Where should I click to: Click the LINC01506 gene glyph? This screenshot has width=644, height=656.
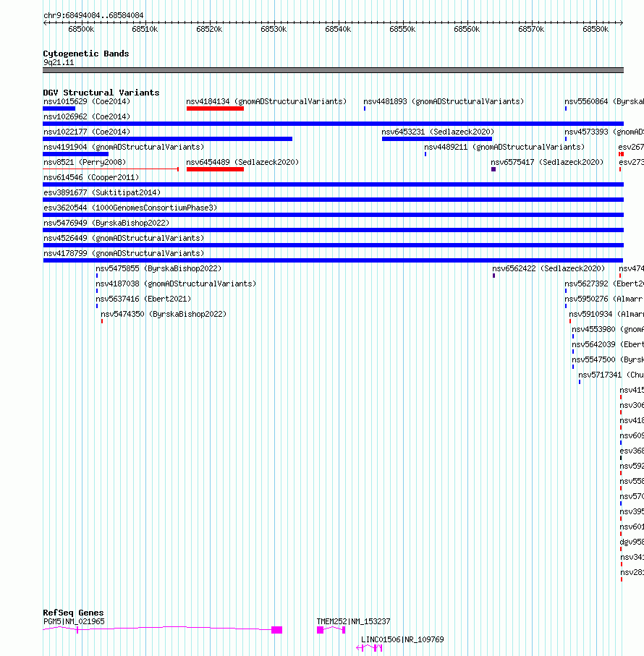click(369, 648)
